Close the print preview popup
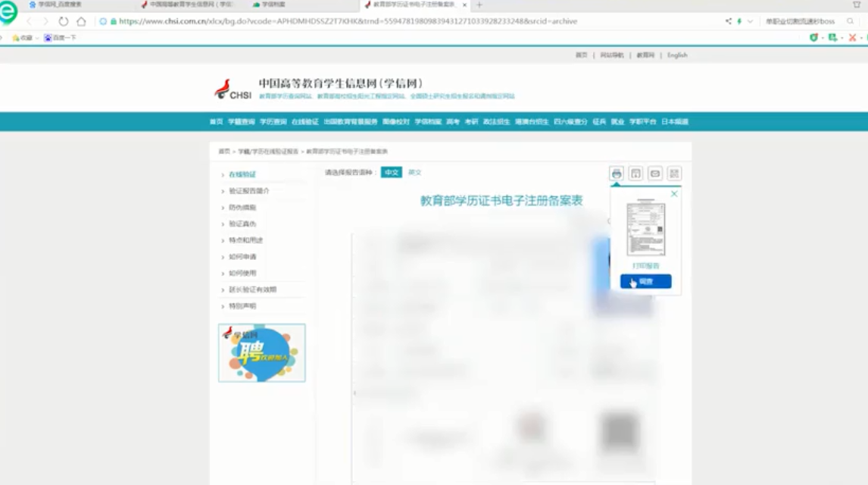 point(673,194)
